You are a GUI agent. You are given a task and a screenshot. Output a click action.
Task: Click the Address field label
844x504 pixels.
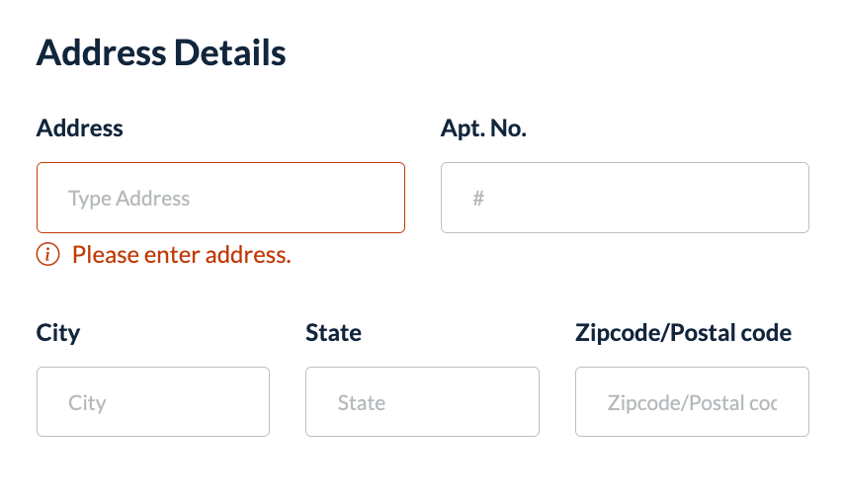(80, 128)
